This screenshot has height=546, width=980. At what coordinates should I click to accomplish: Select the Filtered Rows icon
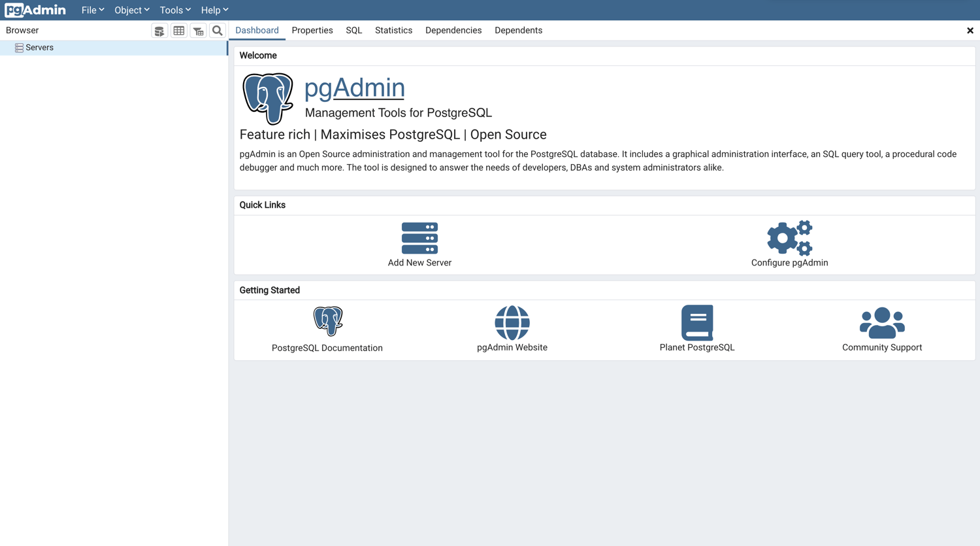[199, 30]
